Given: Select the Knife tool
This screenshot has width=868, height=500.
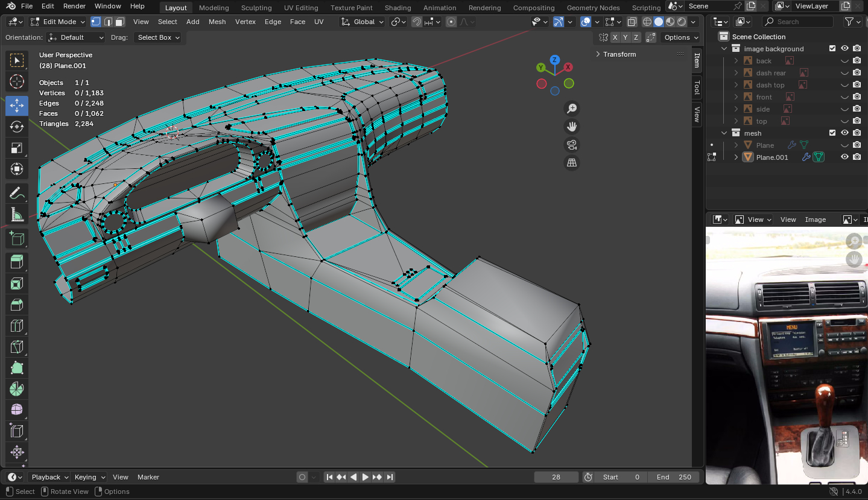Looking at the screenshot, I should pyautogui.click(x=17, y=347).
